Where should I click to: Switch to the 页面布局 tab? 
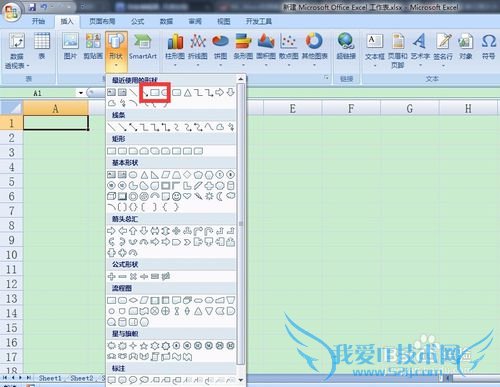pos(102,21)
